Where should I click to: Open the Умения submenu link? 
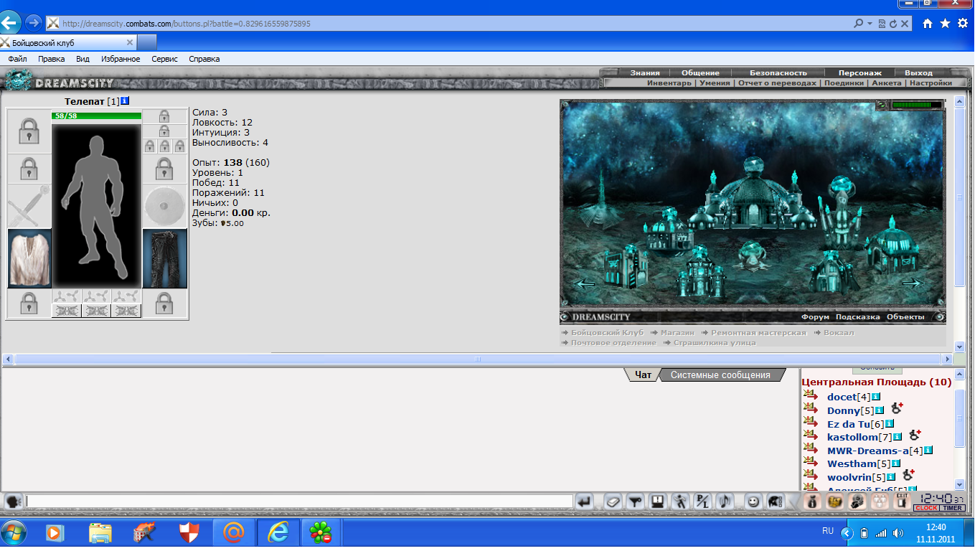click(715, 83)
